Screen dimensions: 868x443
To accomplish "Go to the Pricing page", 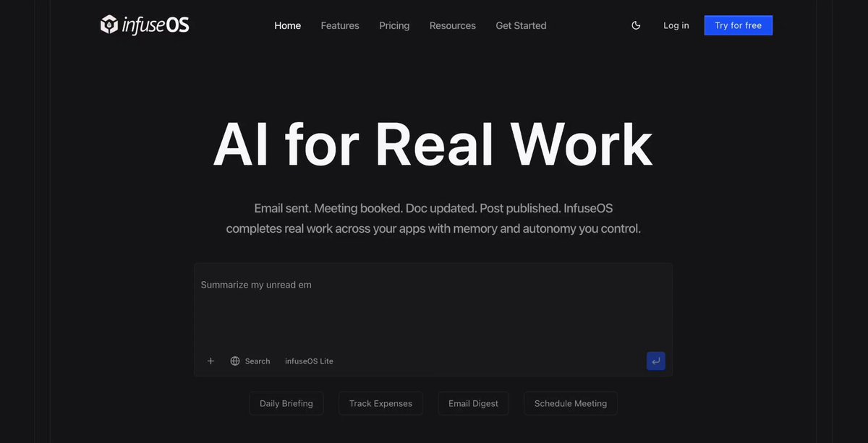I will coord(394,25).
